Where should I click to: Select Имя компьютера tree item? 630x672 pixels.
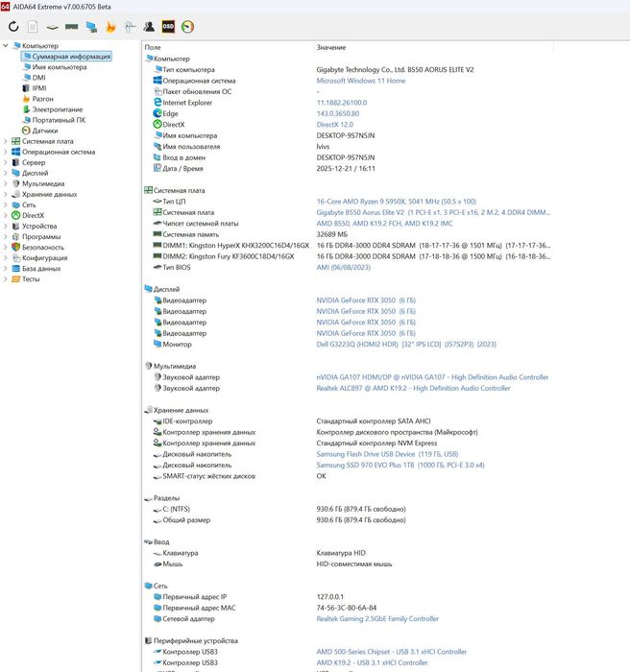55,67
